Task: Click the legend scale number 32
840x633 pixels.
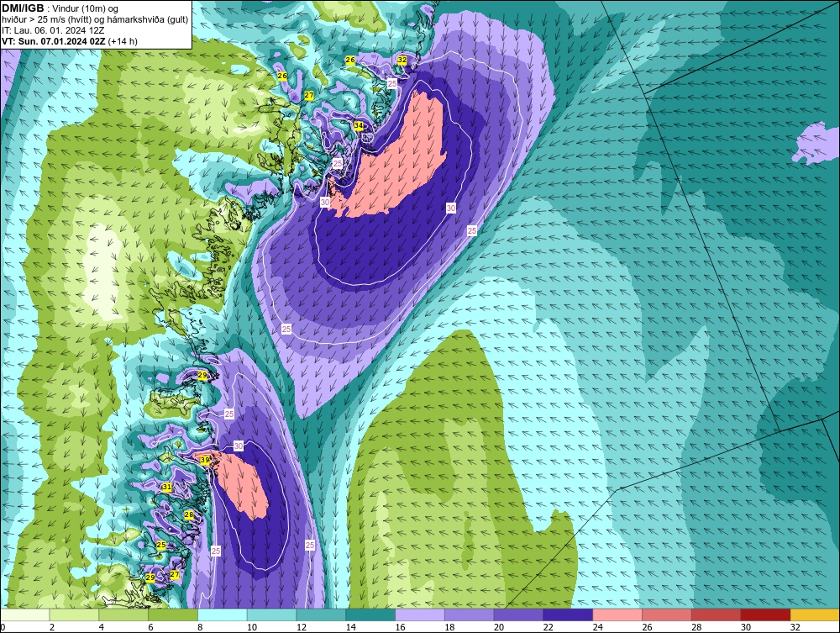Action: pyautogui.click(x=795, y=627)
